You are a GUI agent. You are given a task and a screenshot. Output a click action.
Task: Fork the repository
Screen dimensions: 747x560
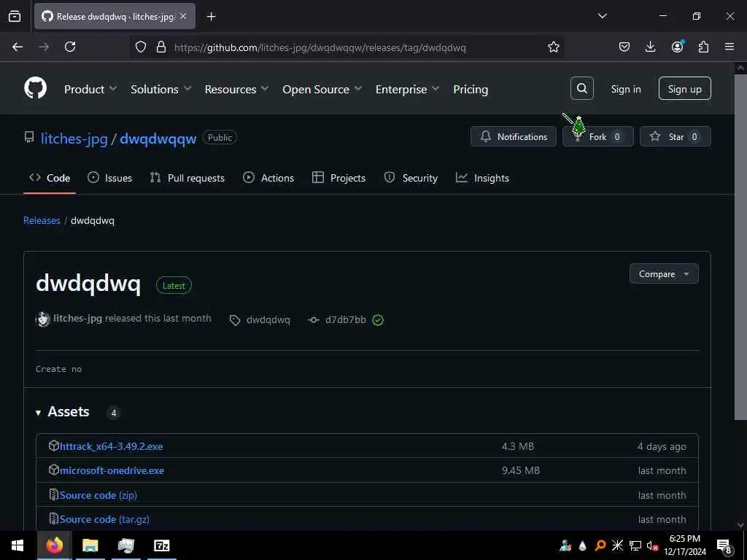tap(598, 136)
